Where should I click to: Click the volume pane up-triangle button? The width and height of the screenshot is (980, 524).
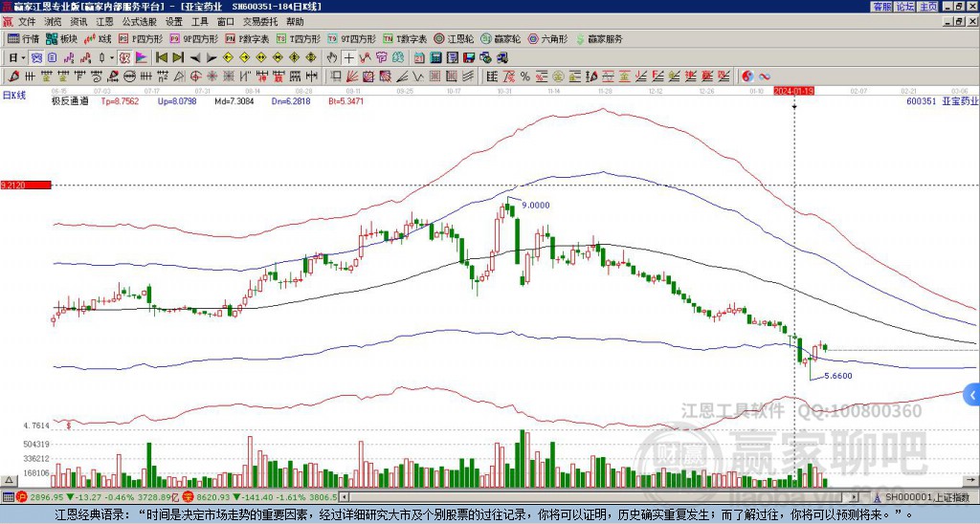tap(9, 480)
